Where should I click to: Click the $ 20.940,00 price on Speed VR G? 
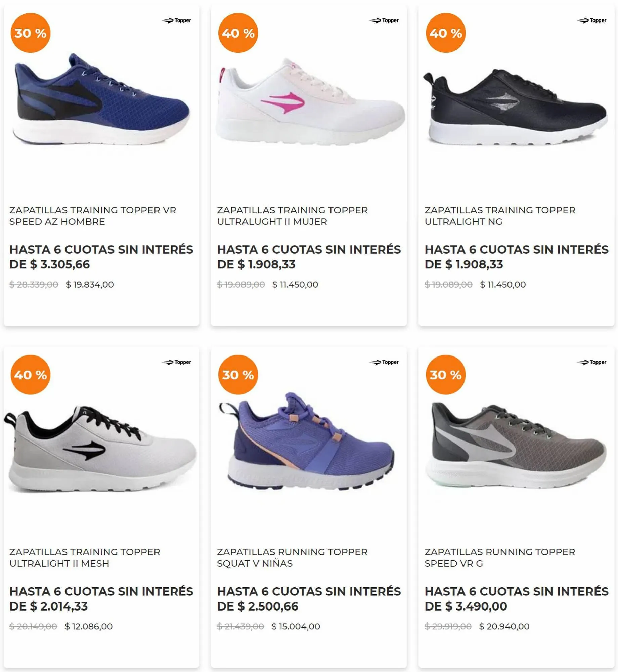click(x=504, y=626)
